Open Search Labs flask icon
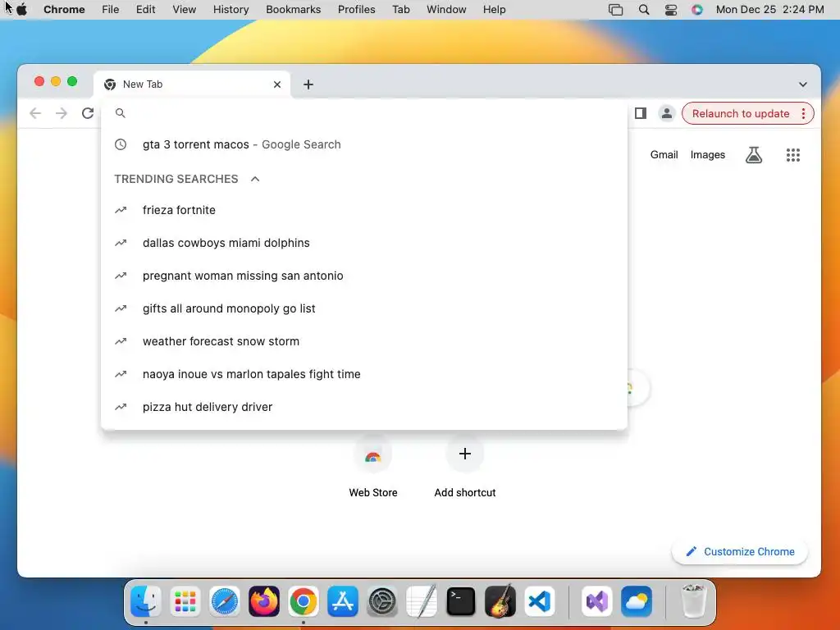Screen dimensions: 840x630 click(754, 155)
